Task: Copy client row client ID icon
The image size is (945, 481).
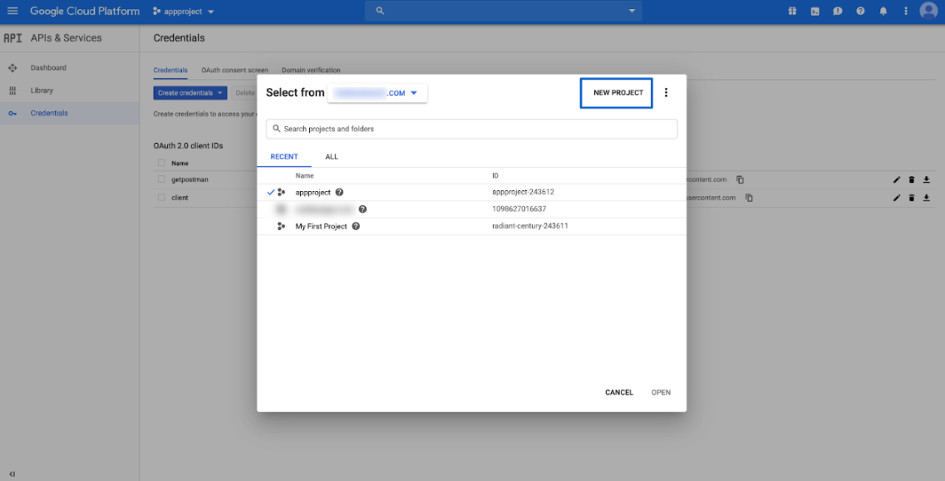Action: [749, 198]
